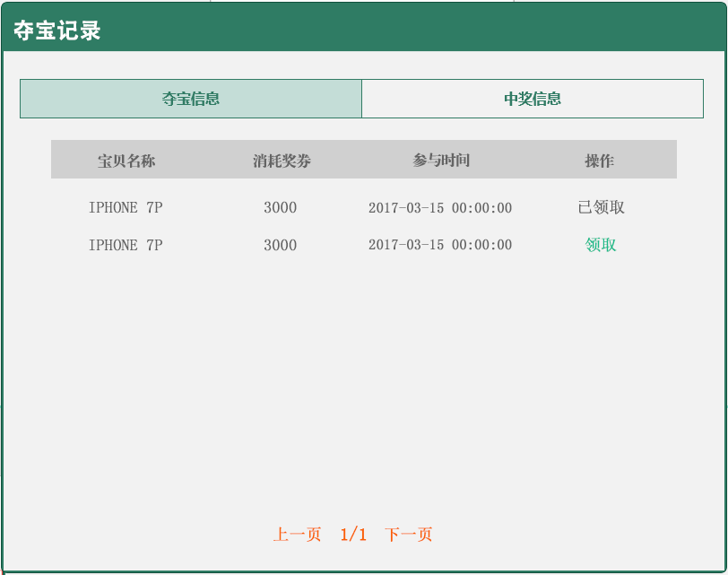Switch to the 夺宝信息 tab
This screenshot has width=728, height=575.
point(191,99)
